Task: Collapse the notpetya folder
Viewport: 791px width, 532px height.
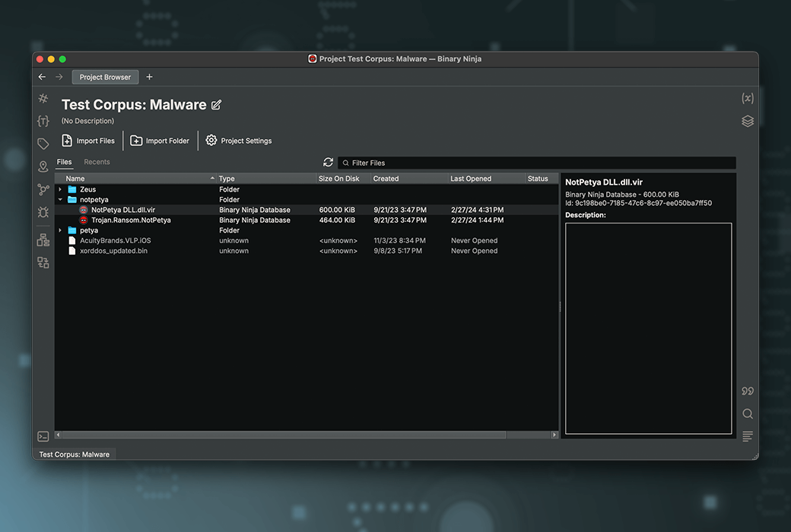Action: 61,200
